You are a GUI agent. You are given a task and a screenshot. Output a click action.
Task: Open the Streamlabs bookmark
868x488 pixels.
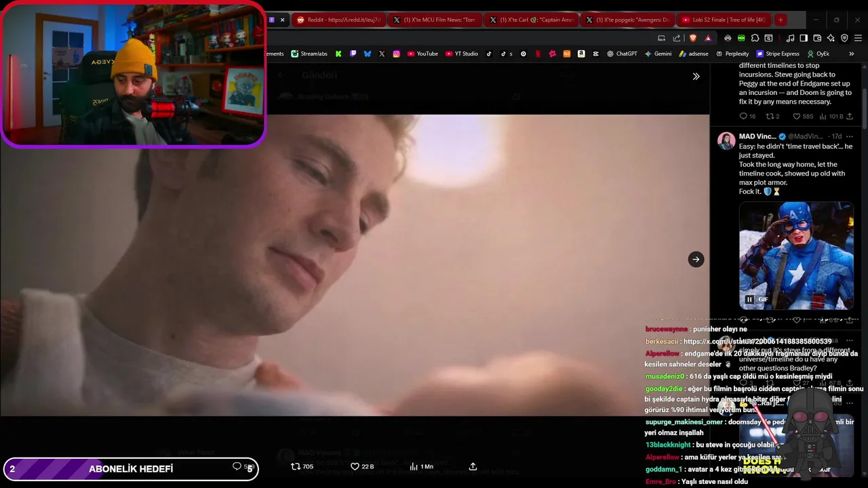pos(309,54)
